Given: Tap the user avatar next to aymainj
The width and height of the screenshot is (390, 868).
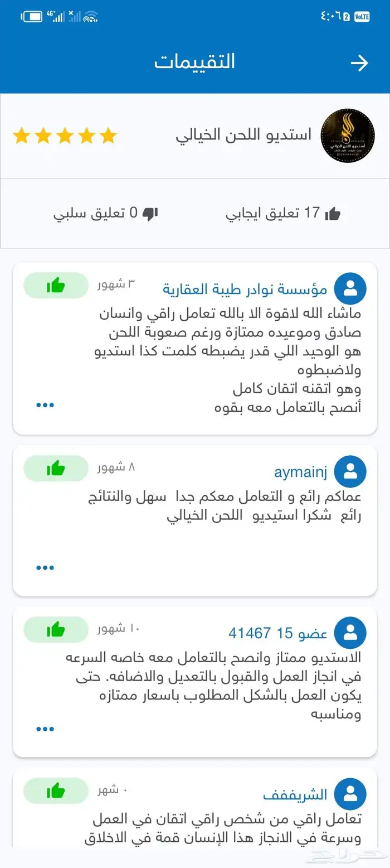Looking at the screenshot, I should coord(350,471).
